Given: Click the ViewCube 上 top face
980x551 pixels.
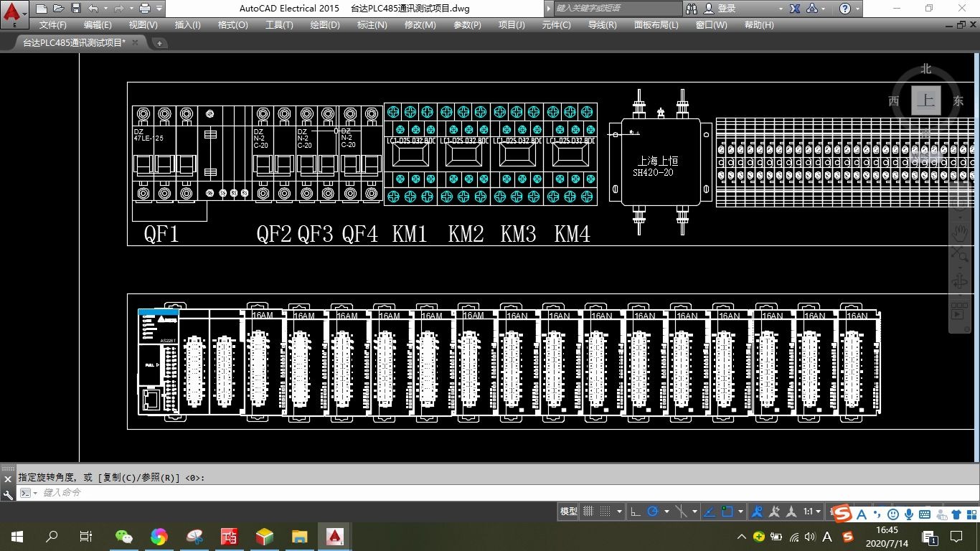Looking at the screenshot, I should point(926,100).
